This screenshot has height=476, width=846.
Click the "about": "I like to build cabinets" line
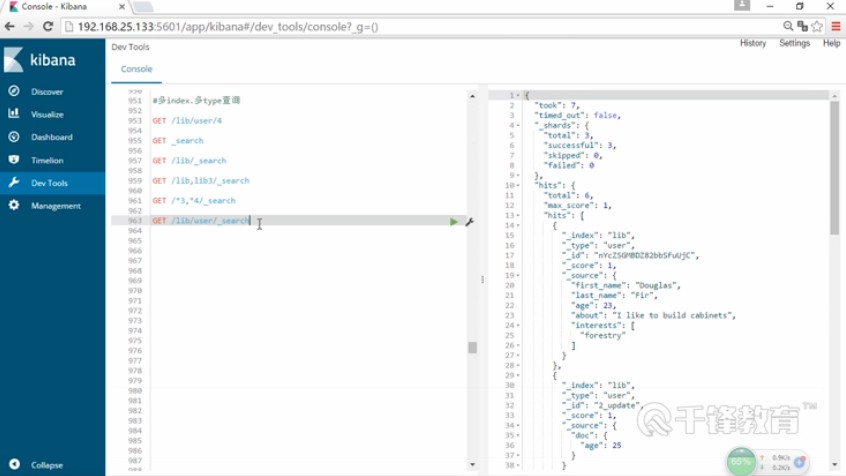(653, 315)
